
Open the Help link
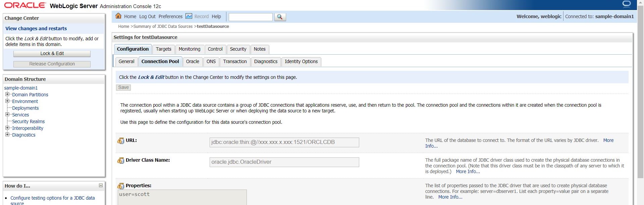pos(216,16)
